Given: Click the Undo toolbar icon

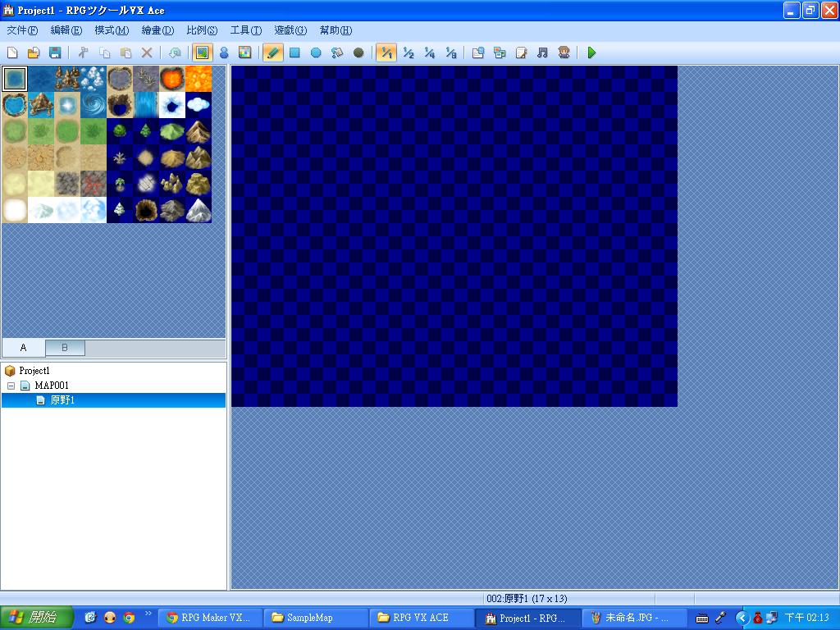Looking at the screenshot, I should click(x=175, y=52).
